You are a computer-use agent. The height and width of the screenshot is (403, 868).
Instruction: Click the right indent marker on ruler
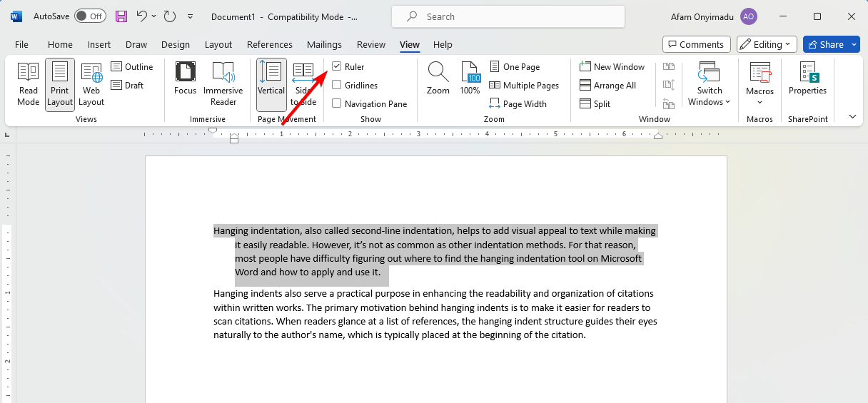pos(658,136)
